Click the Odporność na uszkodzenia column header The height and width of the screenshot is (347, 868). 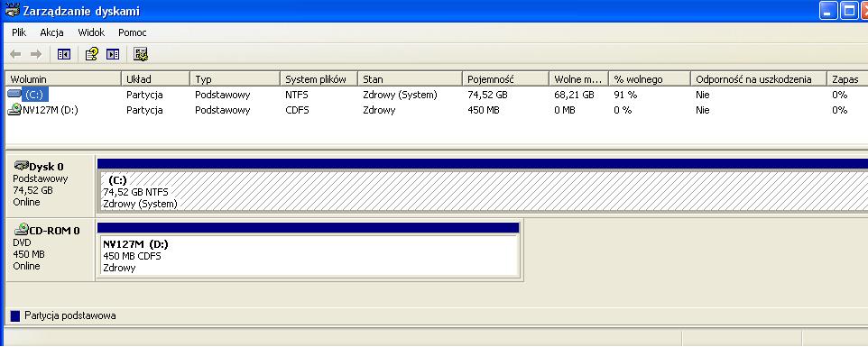[x=759, y=79]
